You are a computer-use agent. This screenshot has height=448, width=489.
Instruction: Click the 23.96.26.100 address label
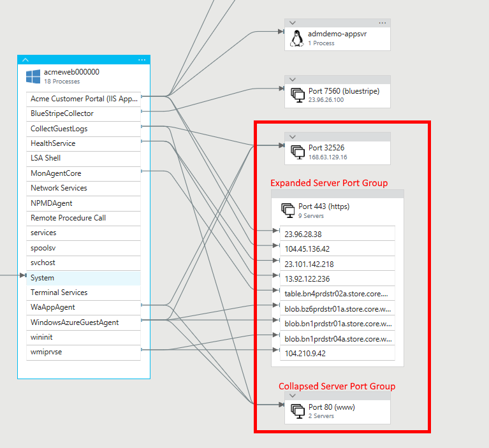click(x=326, y=100)
